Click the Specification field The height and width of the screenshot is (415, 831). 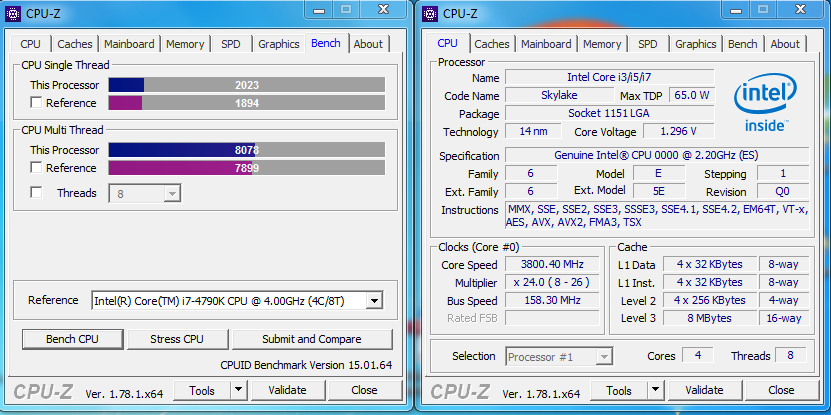(x=657, y=155)
